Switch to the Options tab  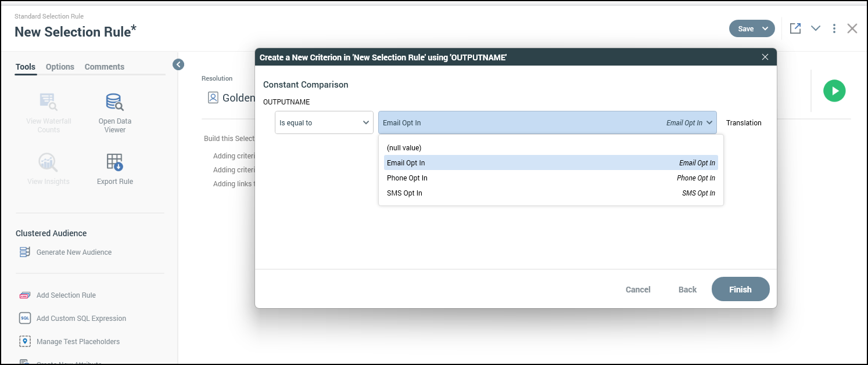(60, 67)
